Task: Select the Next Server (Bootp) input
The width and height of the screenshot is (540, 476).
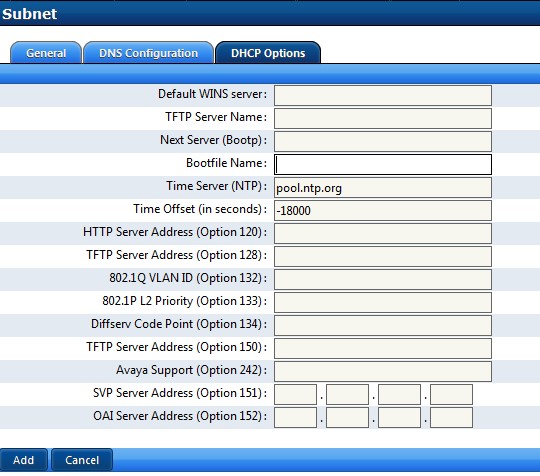Action: pyautogui.click(x=383, y=141)
